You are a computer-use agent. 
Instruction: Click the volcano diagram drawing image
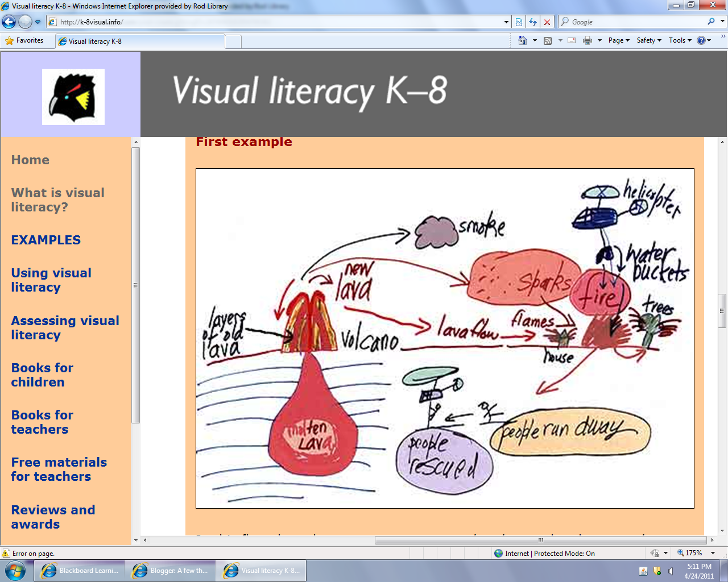click(x=445, y=338)
